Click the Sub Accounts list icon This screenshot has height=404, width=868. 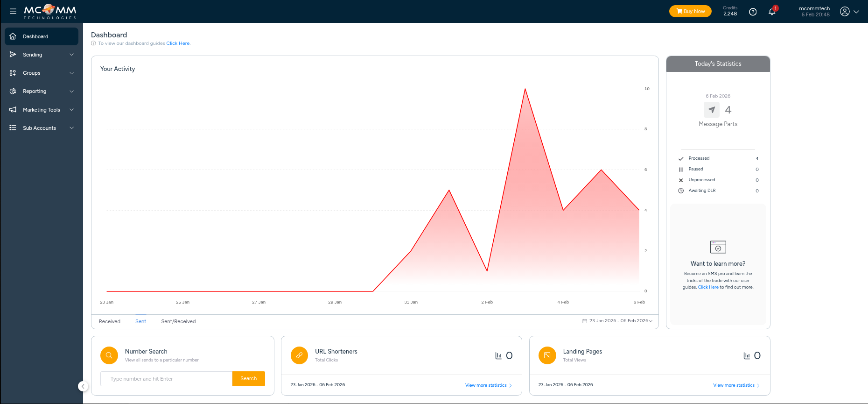tap(13, 128)
